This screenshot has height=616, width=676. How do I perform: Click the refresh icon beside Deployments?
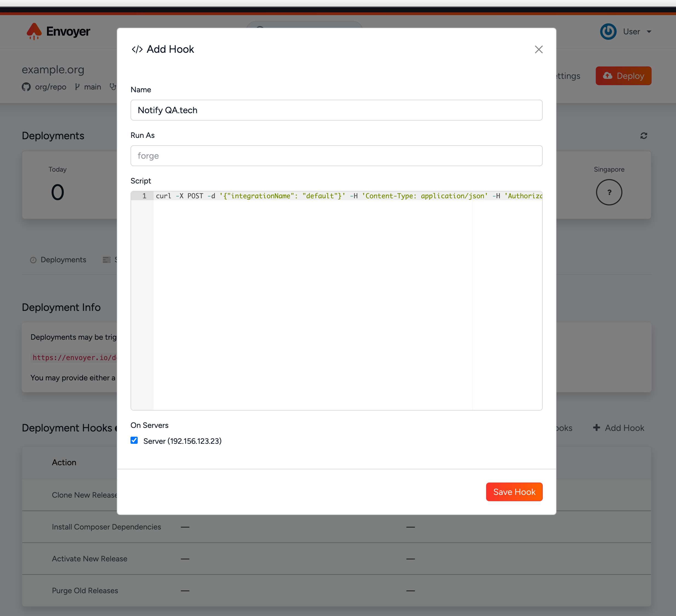(644, 135)
